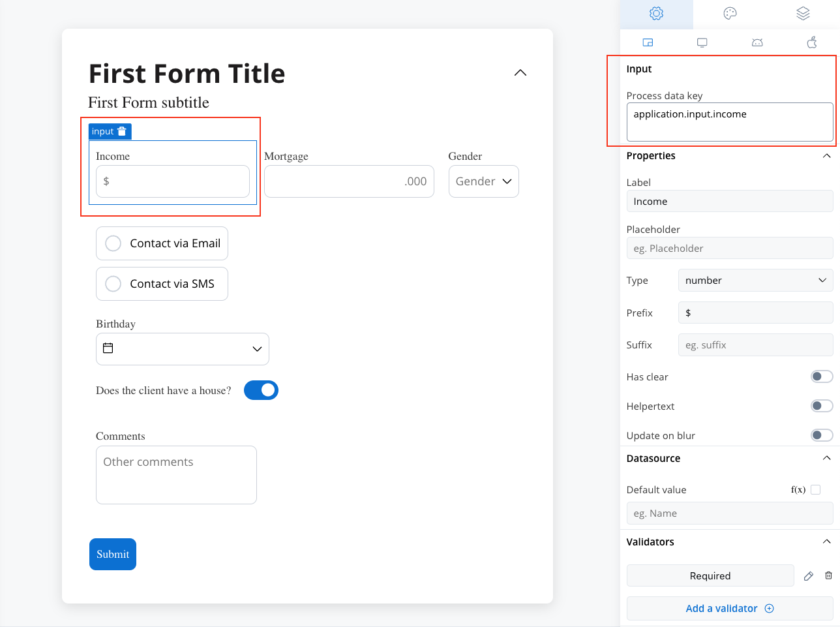This screenshot has height=627, width=840.
Task: Open the settings gear tab
Action: click(657, 14)
